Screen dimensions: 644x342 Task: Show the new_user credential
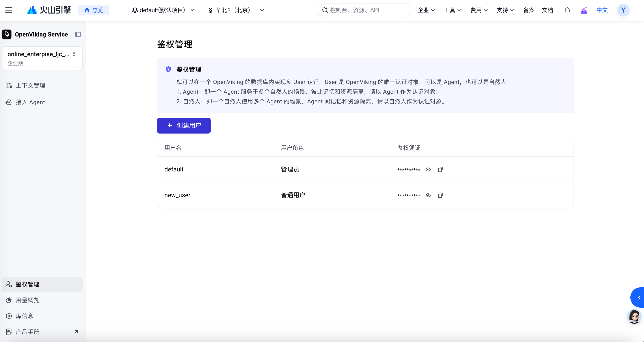click(428, 195)
